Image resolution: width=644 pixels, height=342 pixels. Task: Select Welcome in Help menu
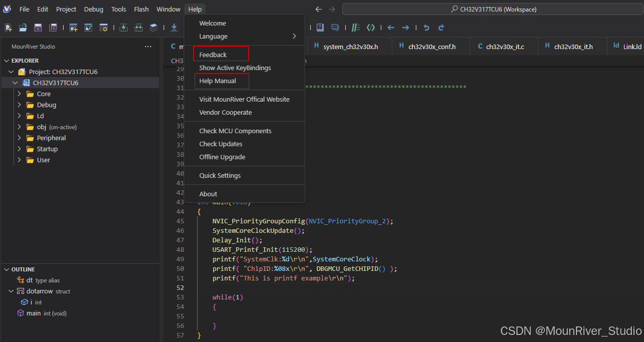244,23
